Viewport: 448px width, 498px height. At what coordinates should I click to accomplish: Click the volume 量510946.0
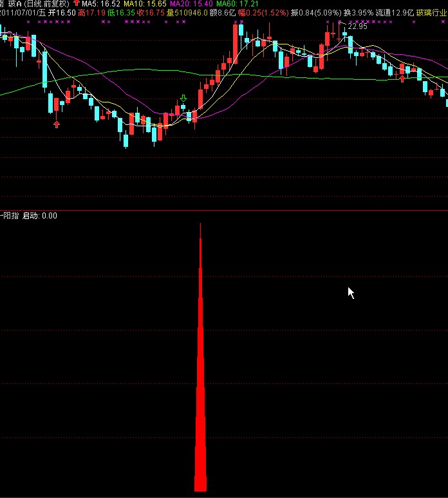coord(187,13)
